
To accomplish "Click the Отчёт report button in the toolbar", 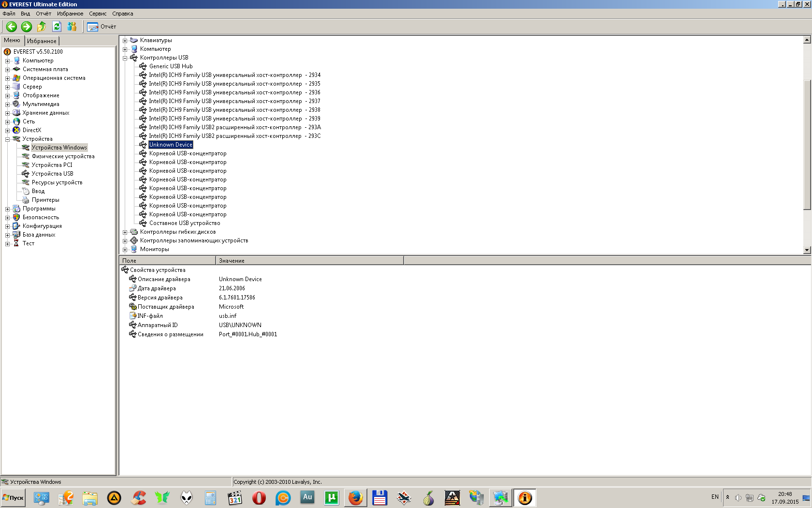I will (x=101, y=27).
